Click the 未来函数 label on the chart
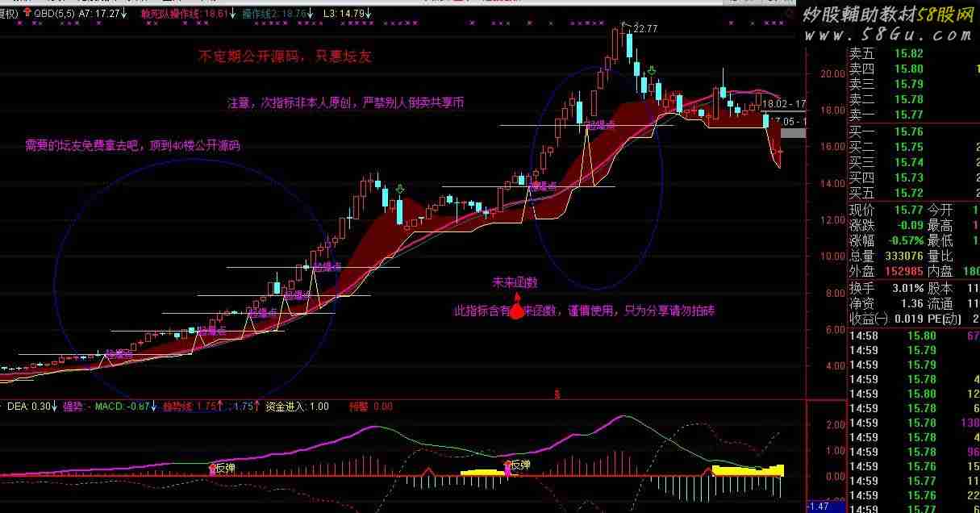The height and width of the screenshot is (513, 980). click(515, 282)
